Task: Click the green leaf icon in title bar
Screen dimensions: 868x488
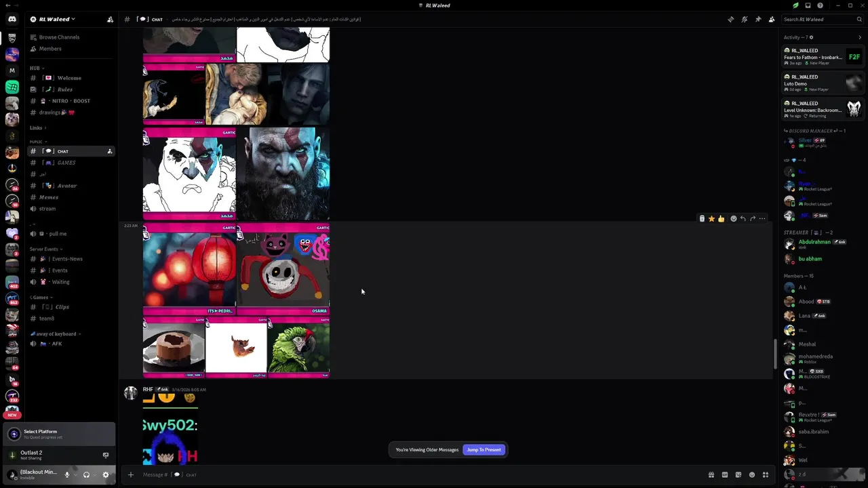Action: click(795, 5)
